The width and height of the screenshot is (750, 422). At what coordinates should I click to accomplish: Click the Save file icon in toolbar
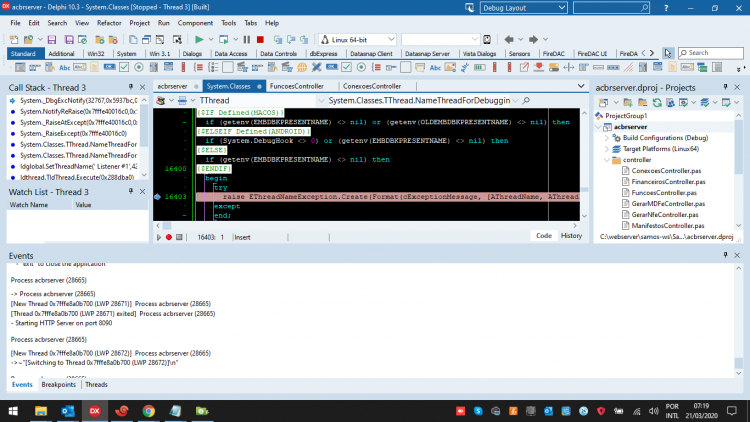coord(52,40)
